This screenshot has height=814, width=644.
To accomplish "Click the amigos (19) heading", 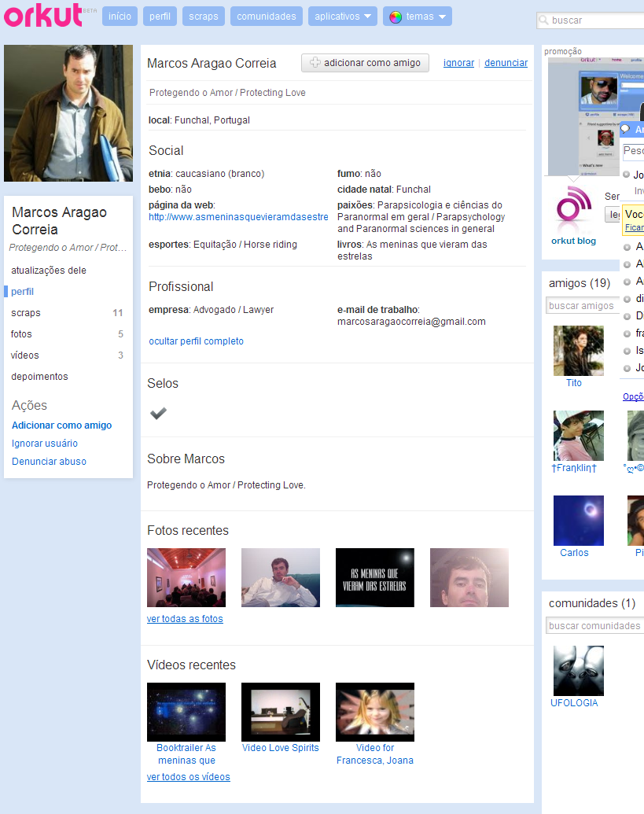I will click(x=580, y=283).
